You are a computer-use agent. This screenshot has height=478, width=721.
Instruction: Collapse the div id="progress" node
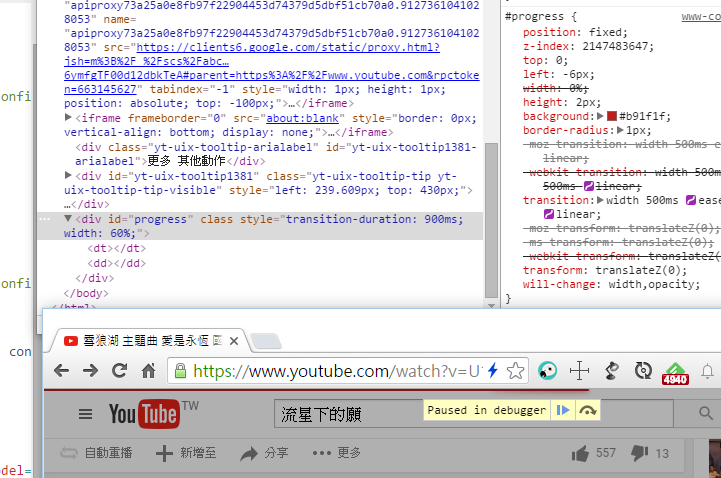click(68, 218)
